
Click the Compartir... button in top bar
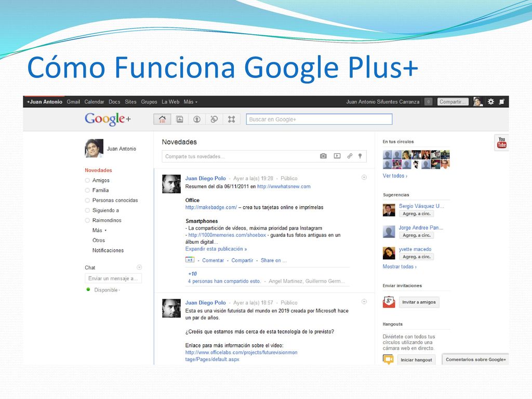pyautogui.click(x=453, y=101)
